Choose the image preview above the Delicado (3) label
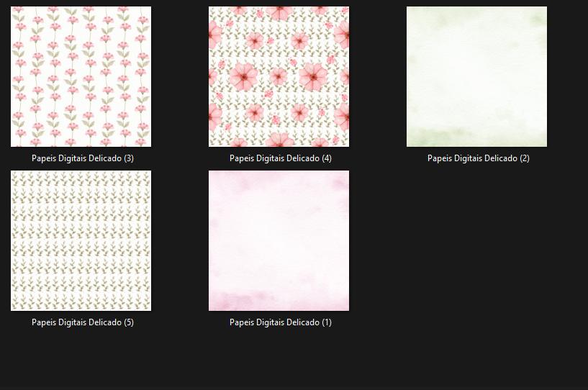The width and height of the screenshot is (588, 390). point(81,76)
